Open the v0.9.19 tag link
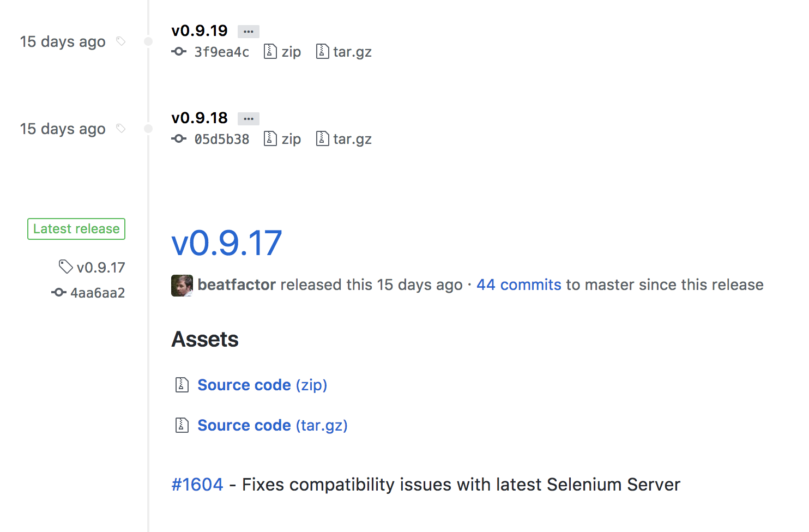Screen dimensions: 809x532 click(x=200, y=31)
